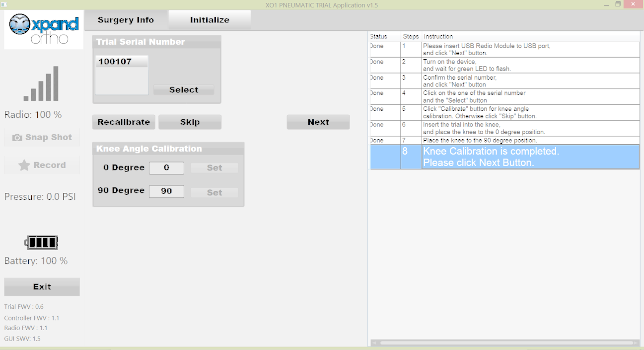Select step 2 Turn on the device row
644x350 pixels.
tap(504, 65)
